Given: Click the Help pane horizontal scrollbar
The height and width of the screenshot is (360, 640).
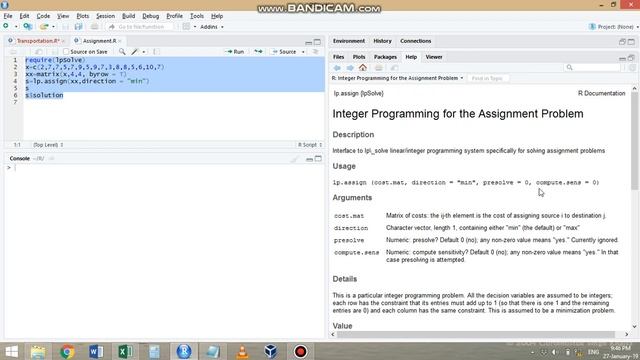Looking at the screenshot, I should click(x=476, y=334).
